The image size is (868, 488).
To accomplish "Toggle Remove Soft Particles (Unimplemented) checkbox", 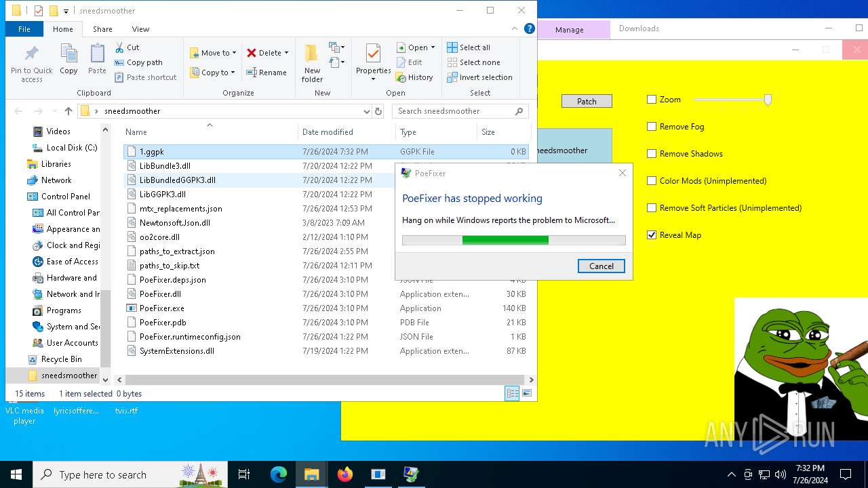I will (652, 208).
